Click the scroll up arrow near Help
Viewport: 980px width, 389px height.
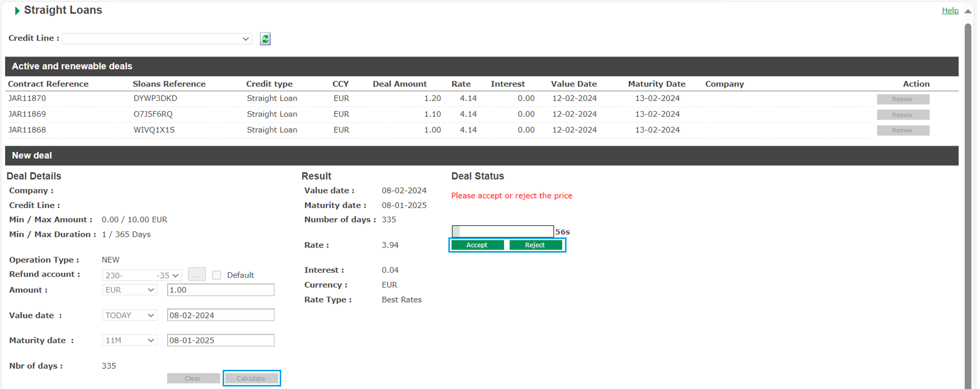(967, 11)
